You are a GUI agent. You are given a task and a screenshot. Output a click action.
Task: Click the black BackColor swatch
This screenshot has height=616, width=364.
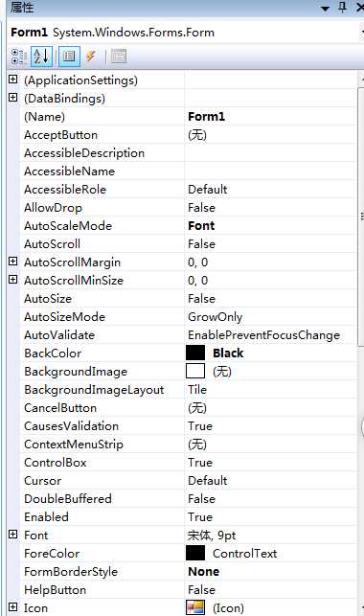tap(195, 354)
